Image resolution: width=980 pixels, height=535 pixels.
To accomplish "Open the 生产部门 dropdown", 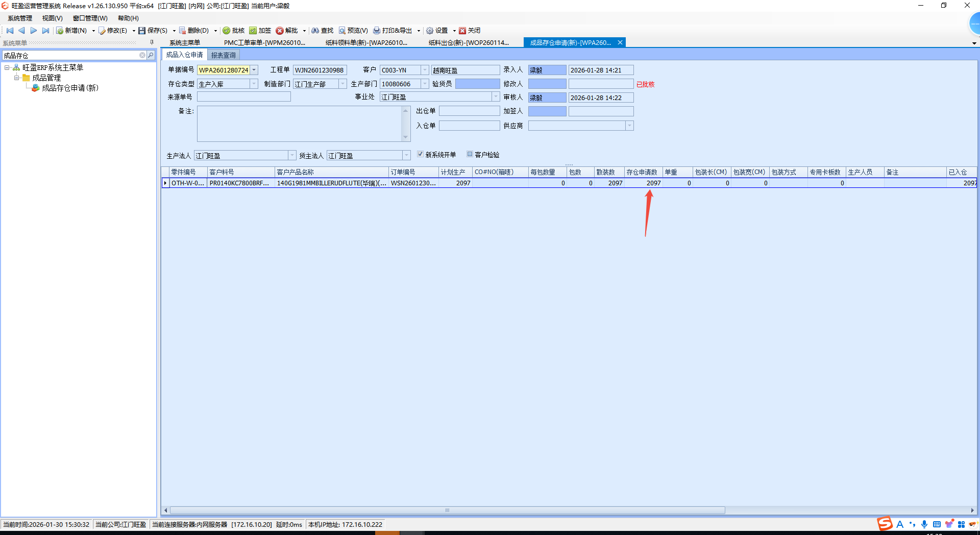I will (425, 84).
